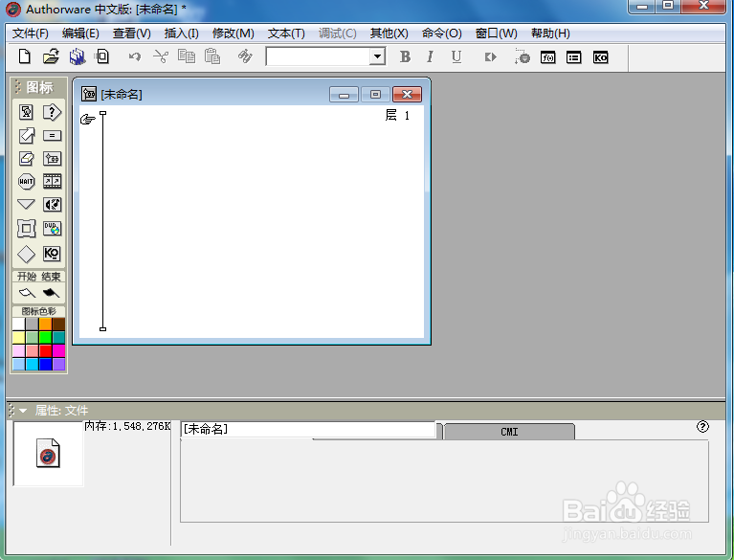Toggle Italic formatting

point(430,57)
